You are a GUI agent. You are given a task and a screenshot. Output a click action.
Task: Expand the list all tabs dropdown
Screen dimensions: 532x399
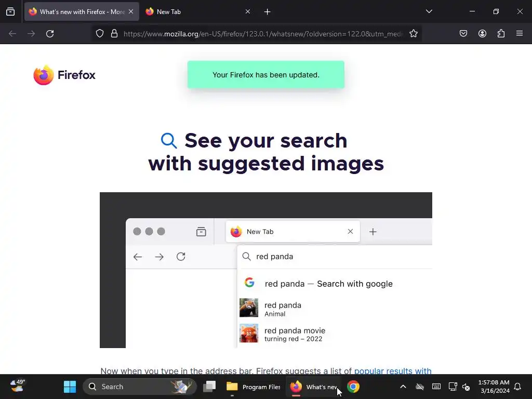429,12
